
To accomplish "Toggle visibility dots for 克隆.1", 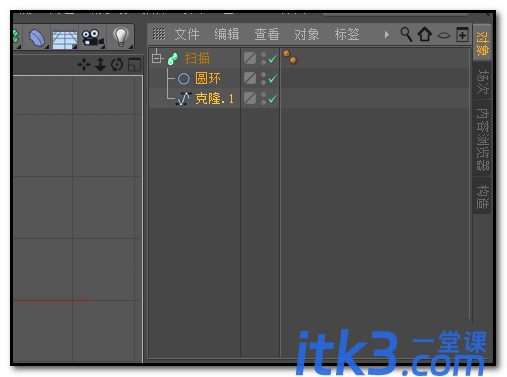I will (263, 99).
